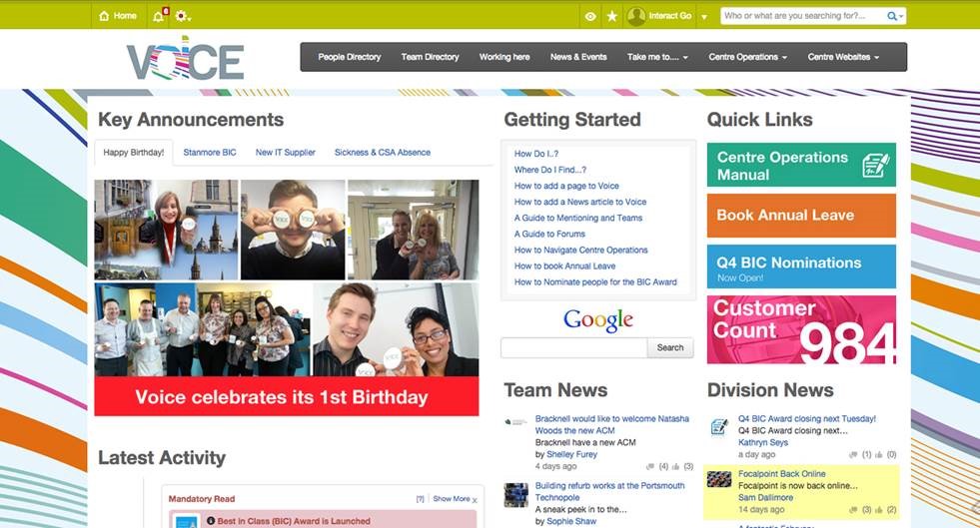Go to Home in the top bar
This screenshot has height=528, width=980.
pos(118,16)
